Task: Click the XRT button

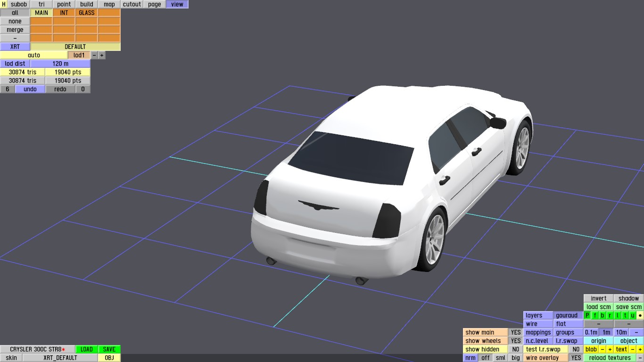Action: tap(15, 47)
